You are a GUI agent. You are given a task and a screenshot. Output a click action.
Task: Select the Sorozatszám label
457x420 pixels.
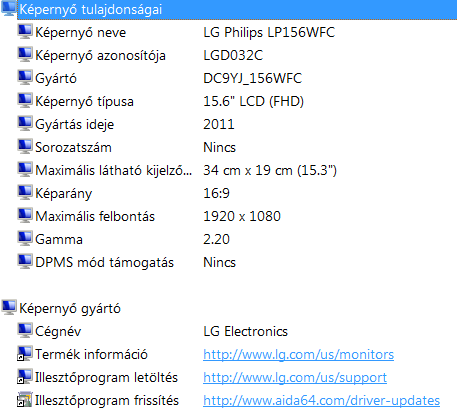tap(73, 148)
